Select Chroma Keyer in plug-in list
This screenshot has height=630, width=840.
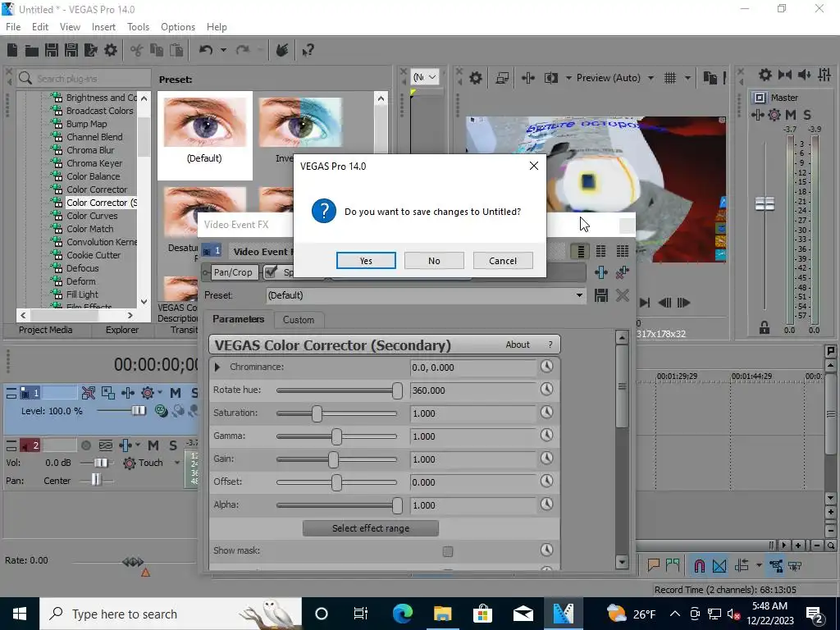(x=94, y=163)
